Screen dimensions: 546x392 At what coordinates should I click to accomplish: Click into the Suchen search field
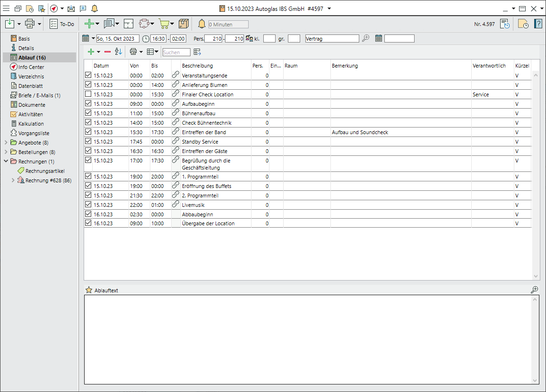[x=176, y=52]
